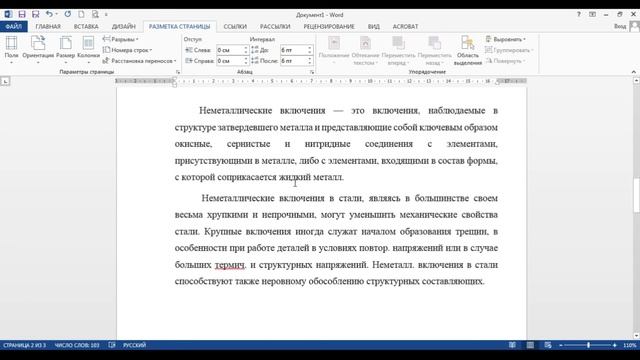Screen dimensions: 640x360
Task: Click the zoom out minus button
Action: 561,345
